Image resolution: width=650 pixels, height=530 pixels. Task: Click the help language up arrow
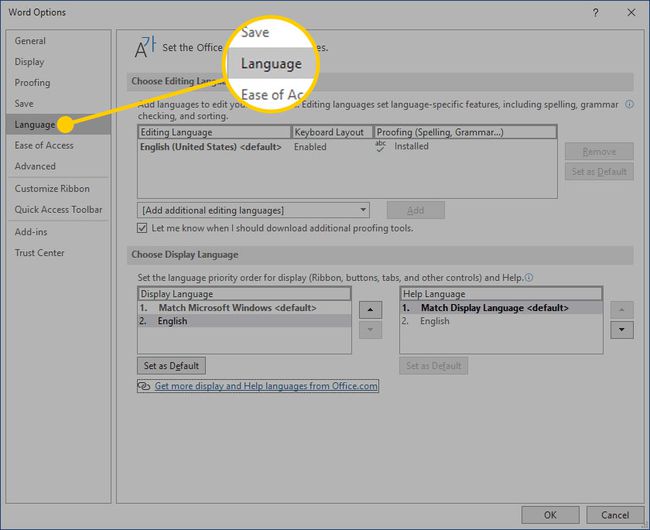pos(622,310)
